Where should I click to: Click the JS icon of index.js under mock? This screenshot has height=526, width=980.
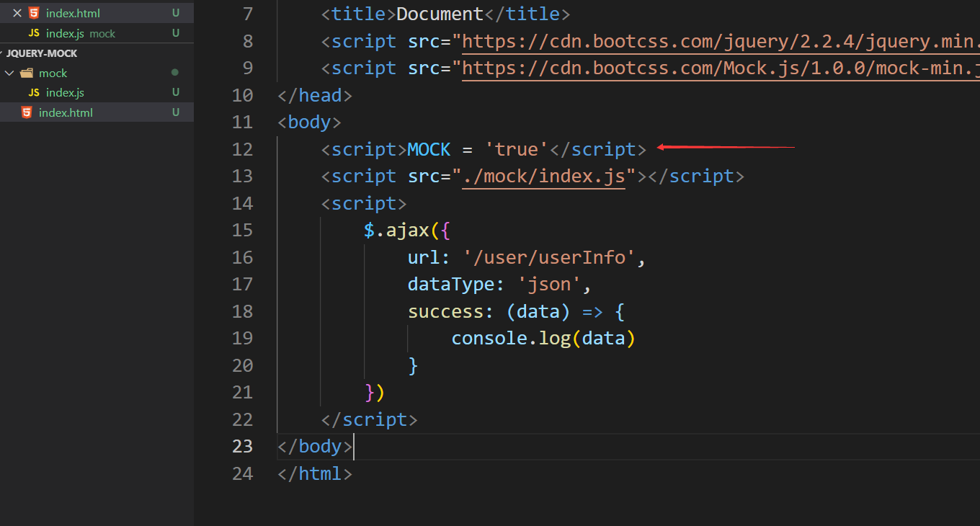pos(34,92)
